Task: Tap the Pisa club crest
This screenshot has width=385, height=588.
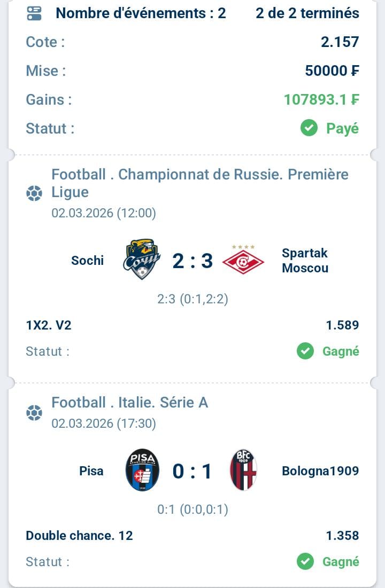Action: tap(142, 471)
